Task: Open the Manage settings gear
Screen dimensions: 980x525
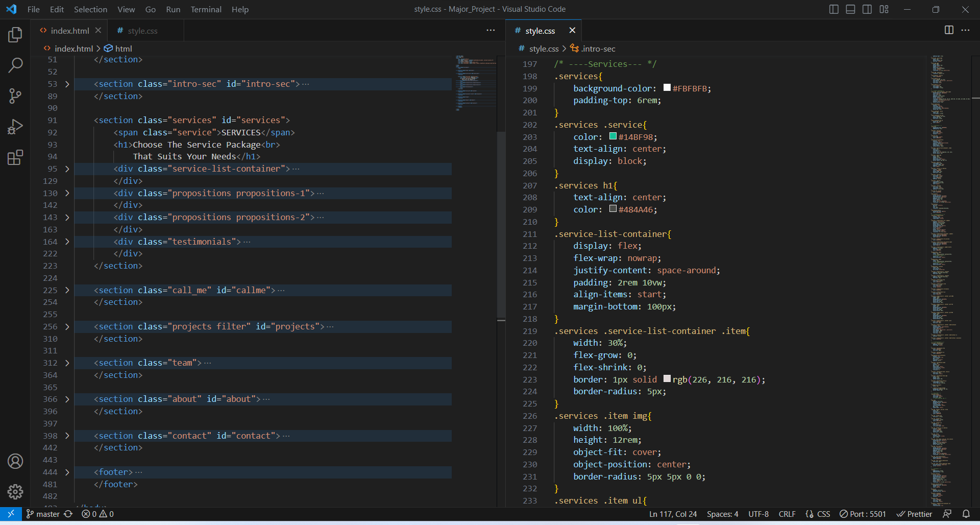Action: (x=15, y=492)
